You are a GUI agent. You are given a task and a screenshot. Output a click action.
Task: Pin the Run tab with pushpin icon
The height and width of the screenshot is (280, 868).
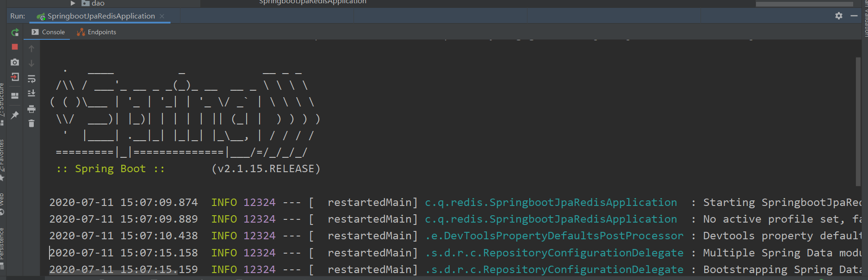point(15,115)
